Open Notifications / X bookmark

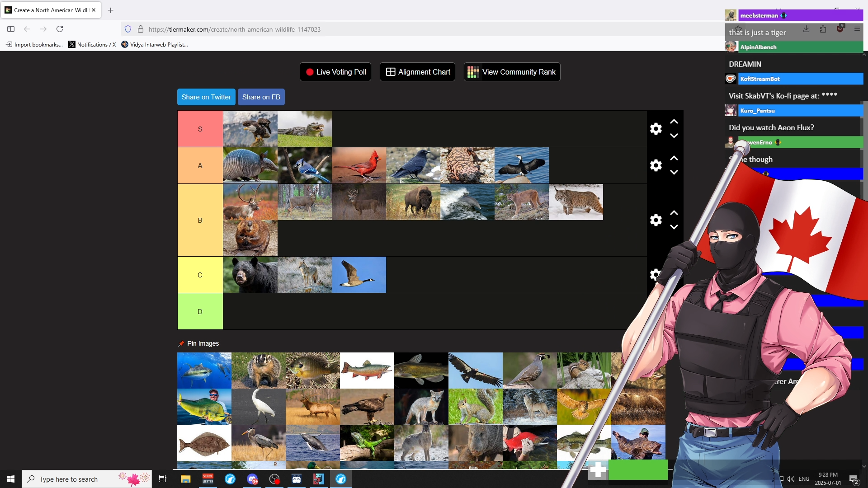pyautogui.click(x=92, y=44)
